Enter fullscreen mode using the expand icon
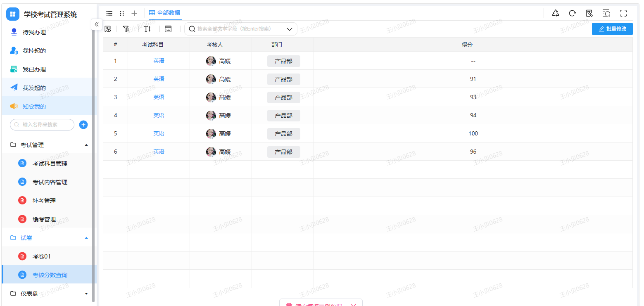 coord(623,13)
